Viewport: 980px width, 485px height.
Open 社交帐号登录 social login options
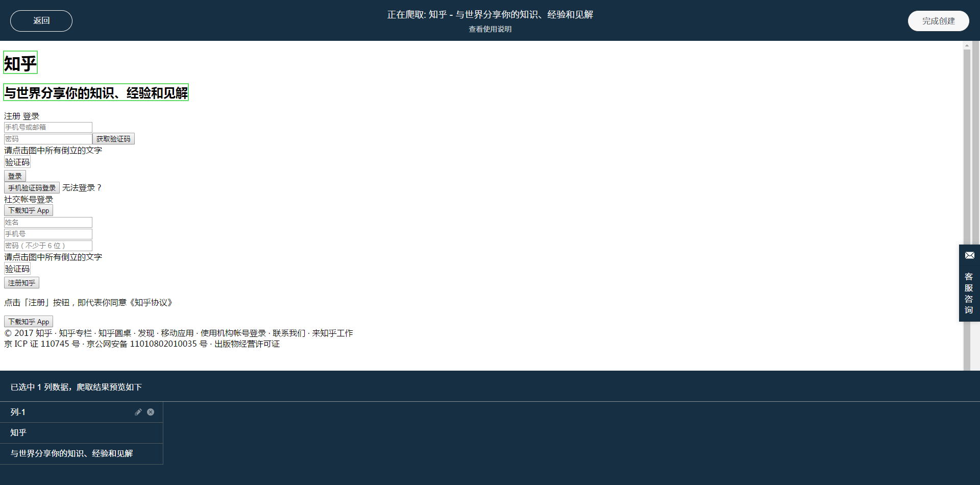click(x=28, y=199)
